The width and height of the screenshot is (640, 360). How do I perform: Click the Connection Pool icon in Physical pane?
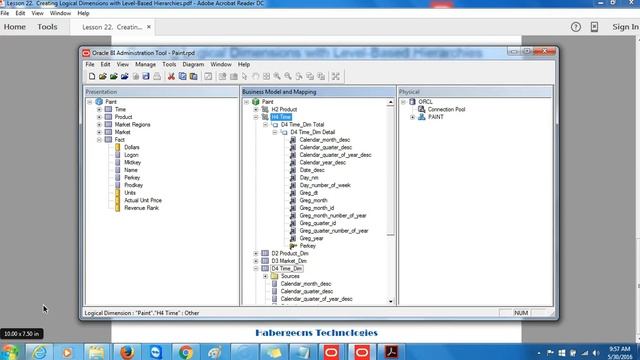point(422,109)
